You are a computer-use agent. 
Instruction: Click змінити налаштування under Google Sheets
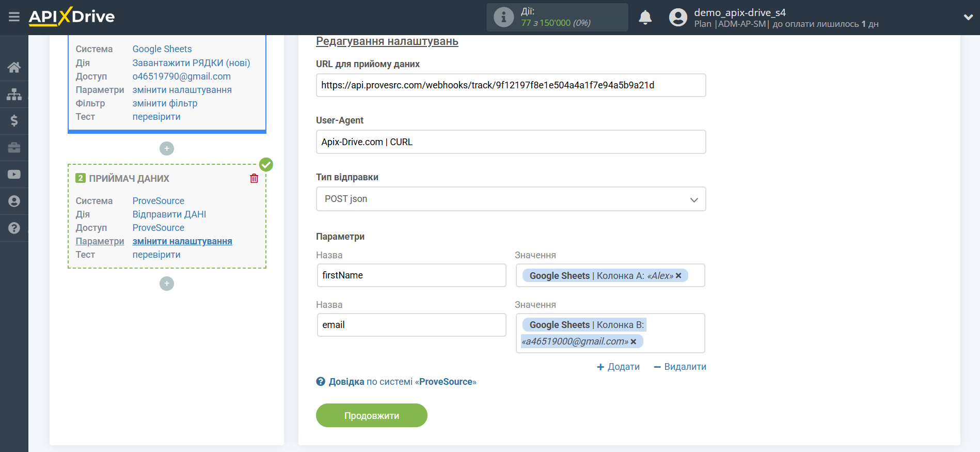pyautogui.click(x=182, y=90)
